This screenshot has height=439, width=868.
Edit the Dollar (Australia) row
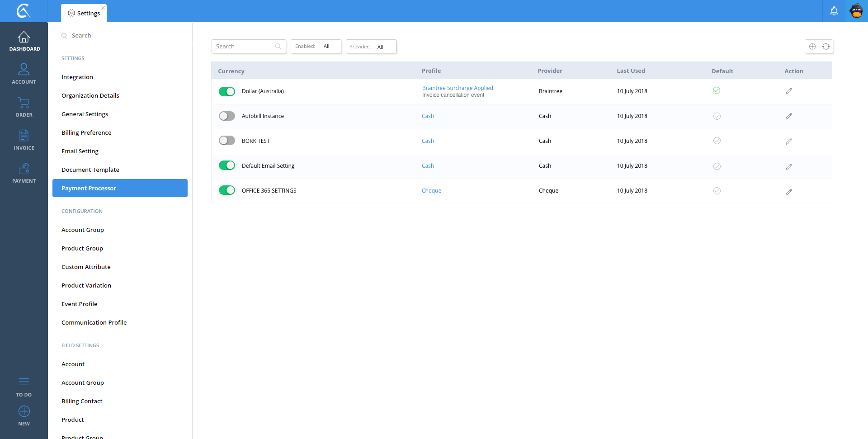[788, 91]
